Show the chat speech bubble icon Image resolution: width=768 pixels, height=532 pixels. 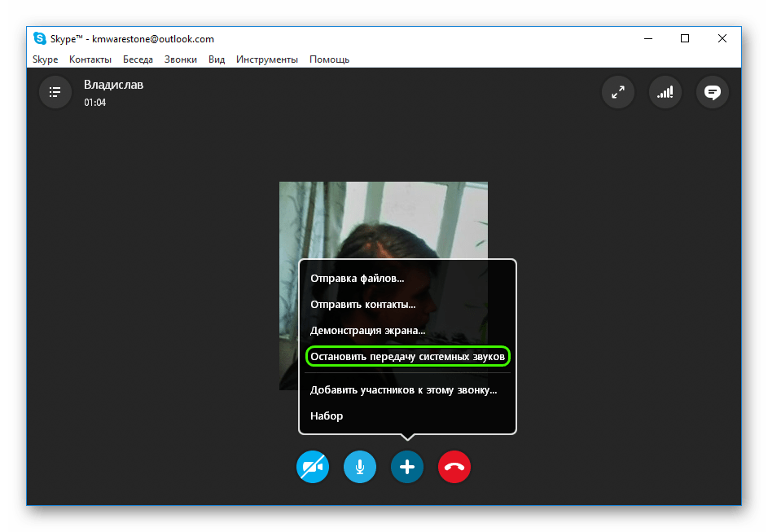coord(713,92)
